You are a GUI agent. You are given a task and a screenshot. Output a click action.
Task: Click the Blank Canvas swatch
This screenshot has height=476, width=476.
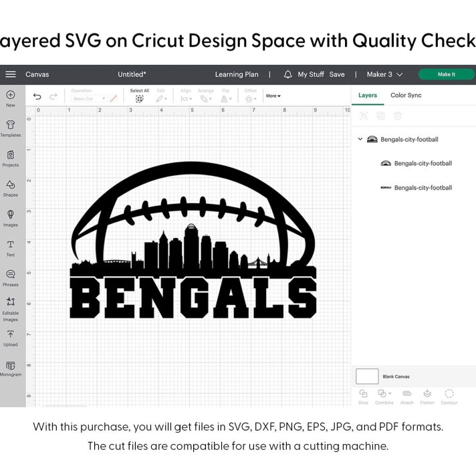point(367,376)
